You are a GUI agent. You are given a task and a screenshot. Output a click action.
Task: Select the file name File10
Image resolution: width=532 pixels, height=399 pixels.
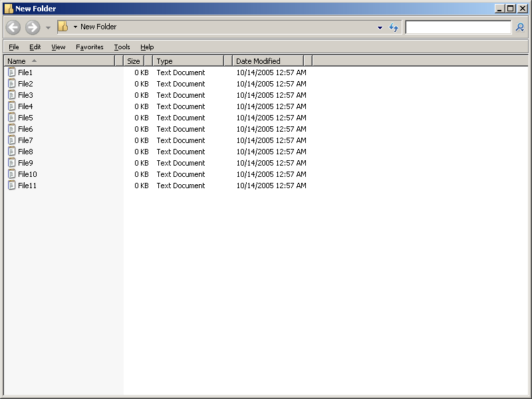[x=27, y=174]
